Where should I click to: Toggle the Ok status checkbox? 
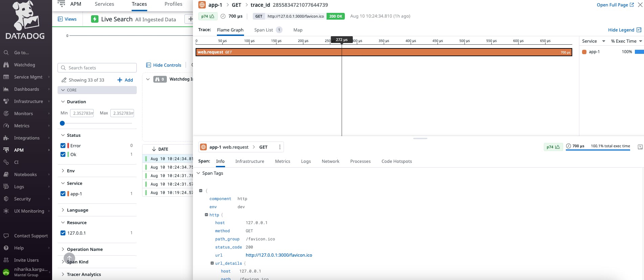point(63,154)
